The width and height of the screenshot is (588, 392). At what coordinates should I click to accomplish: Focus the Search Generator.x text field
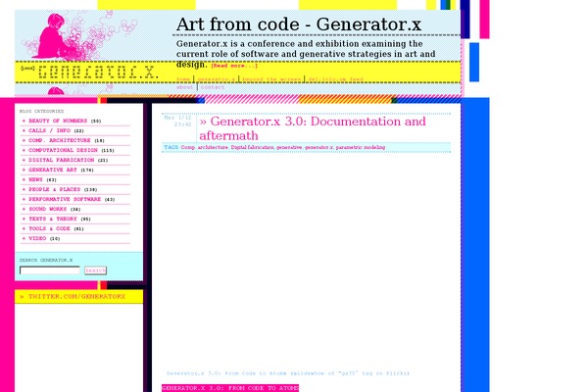pos(50,270)
